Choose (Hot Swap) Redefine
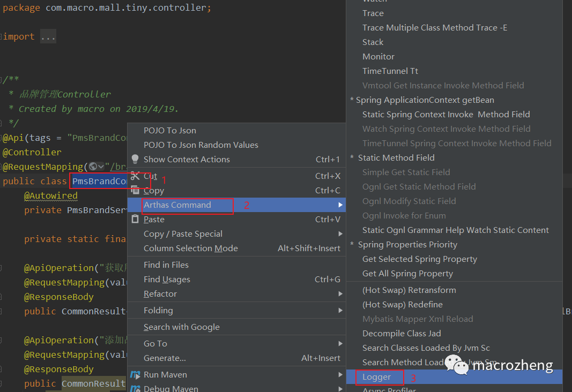Viewport: 572px width, 392px height. [x=454, y=304]
